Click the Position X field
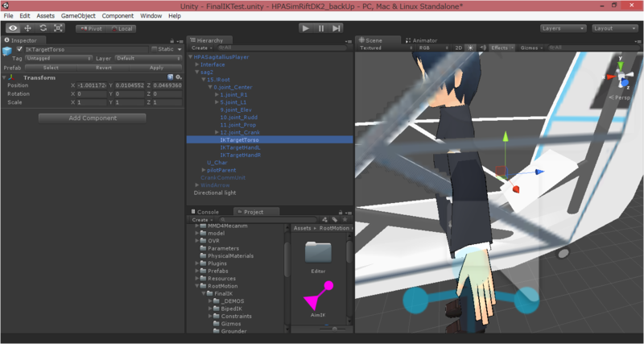Image resolution: width=644 pixels, height=344 pixels. point(92,85)
